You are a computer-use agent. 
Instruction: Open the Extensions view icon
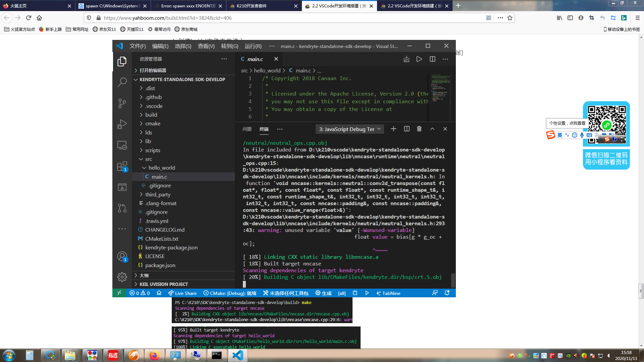(x=122, y=166)
